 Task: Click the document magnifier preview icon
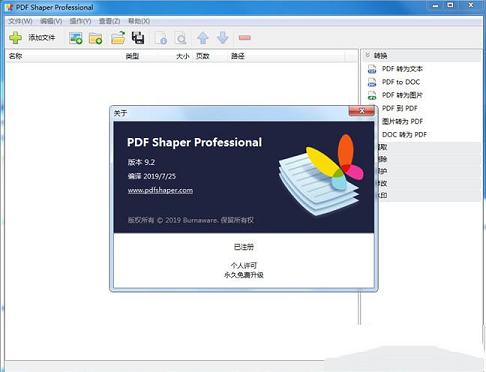tap(181, 38)
